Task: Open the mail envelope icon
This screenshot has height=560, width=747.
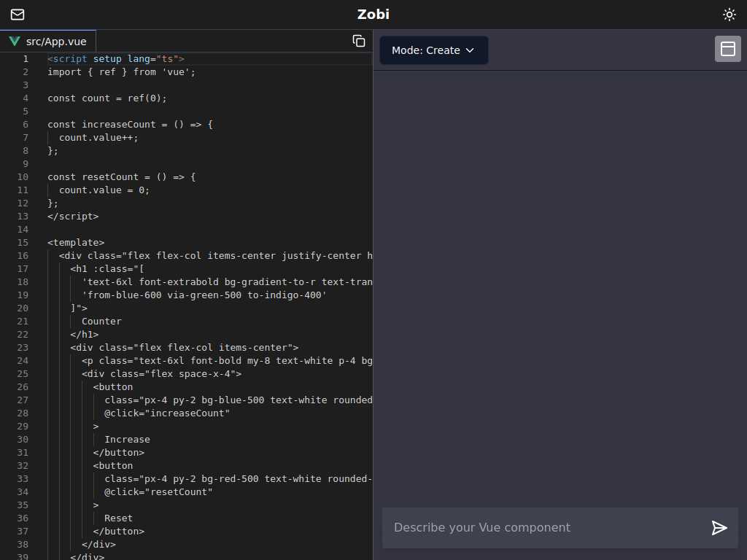Action: 18,15
